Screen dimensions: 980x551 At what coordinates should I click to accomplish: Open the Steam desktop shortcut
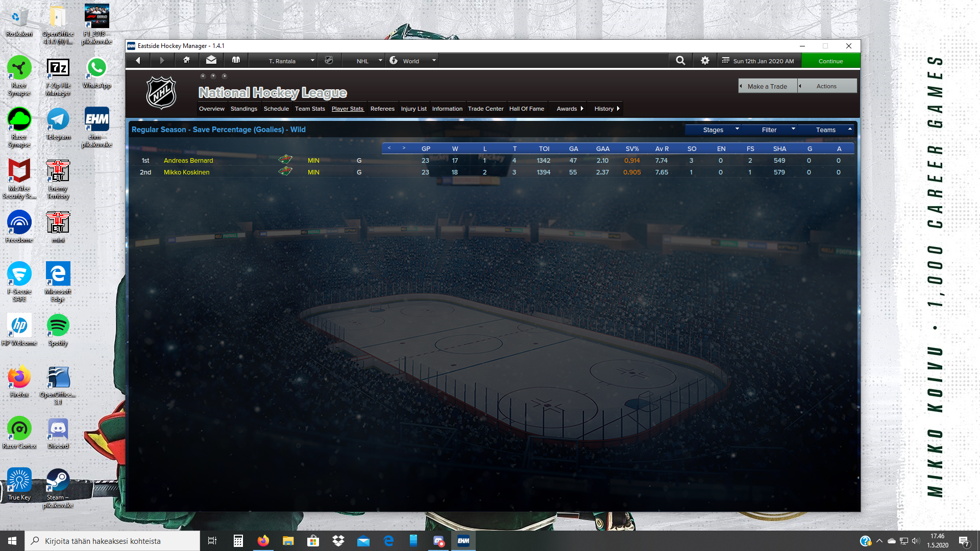pos(58,488)
